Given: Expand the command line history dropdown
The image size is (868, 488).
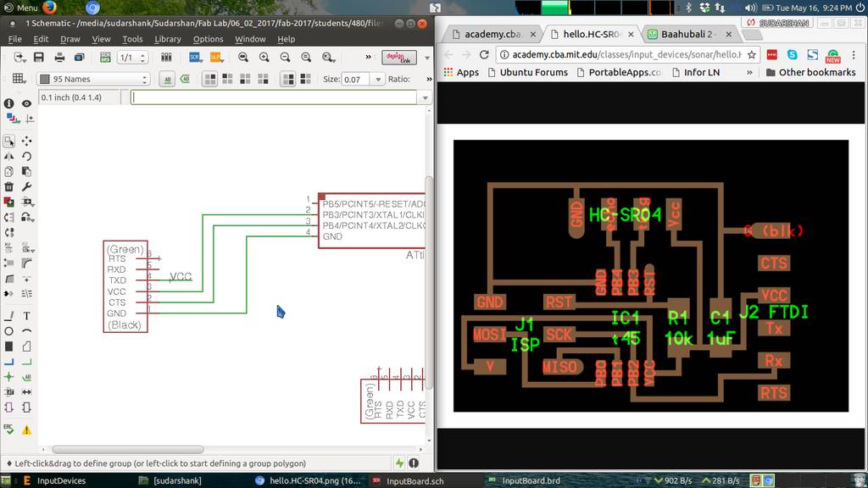Looking at the screenshot, I should coord(425,97).
